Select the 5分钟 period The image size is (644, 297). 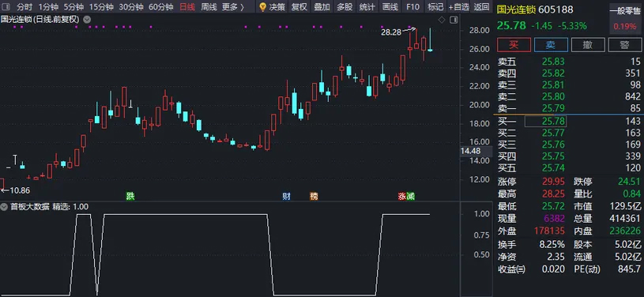73,7
